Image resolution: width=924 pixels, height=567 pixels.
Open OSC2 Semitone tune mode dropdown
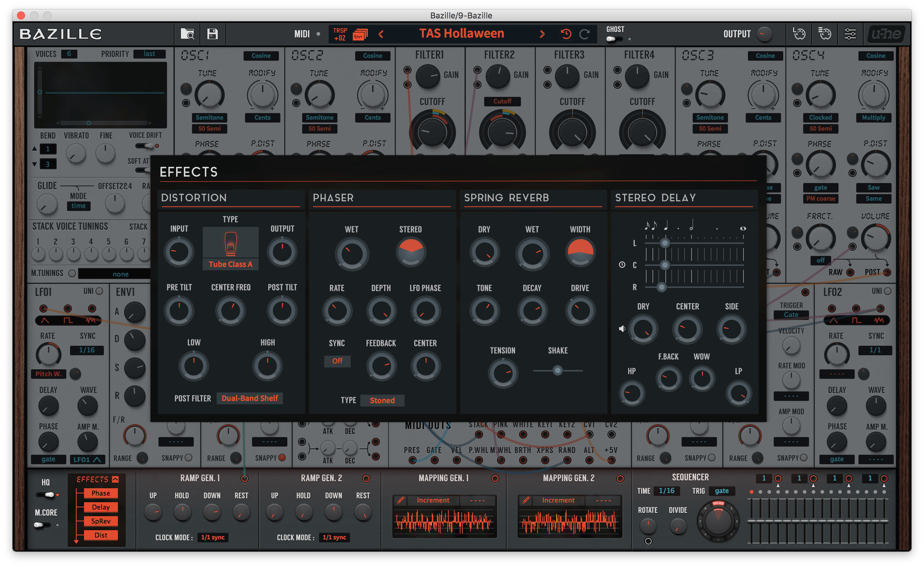point(319,117)
